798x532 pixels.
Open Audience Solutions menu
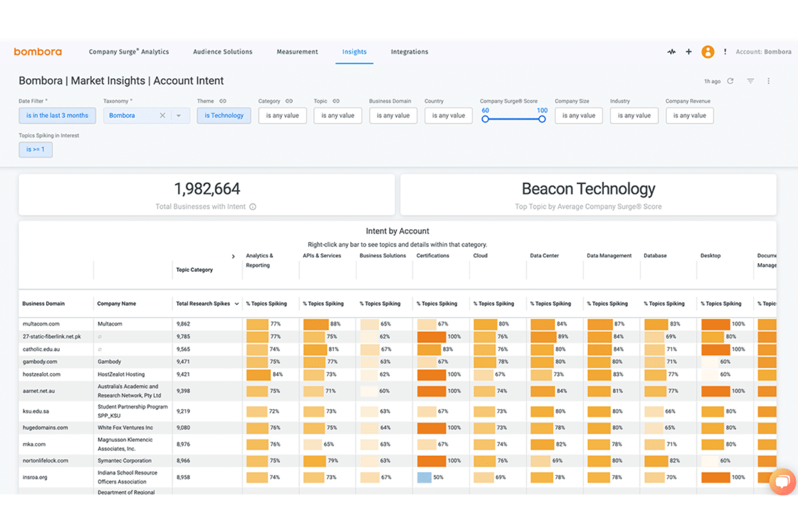pos(223,52)
